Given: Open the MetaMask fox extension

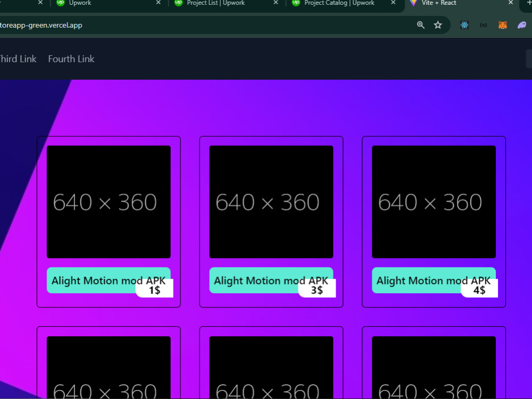Looking at the screenshot, I should 503,25.
